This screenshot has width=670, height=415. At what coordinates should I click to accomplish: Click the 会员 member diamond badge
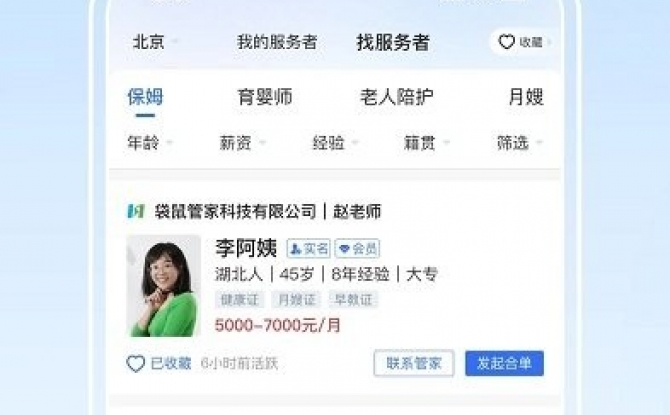358,249
